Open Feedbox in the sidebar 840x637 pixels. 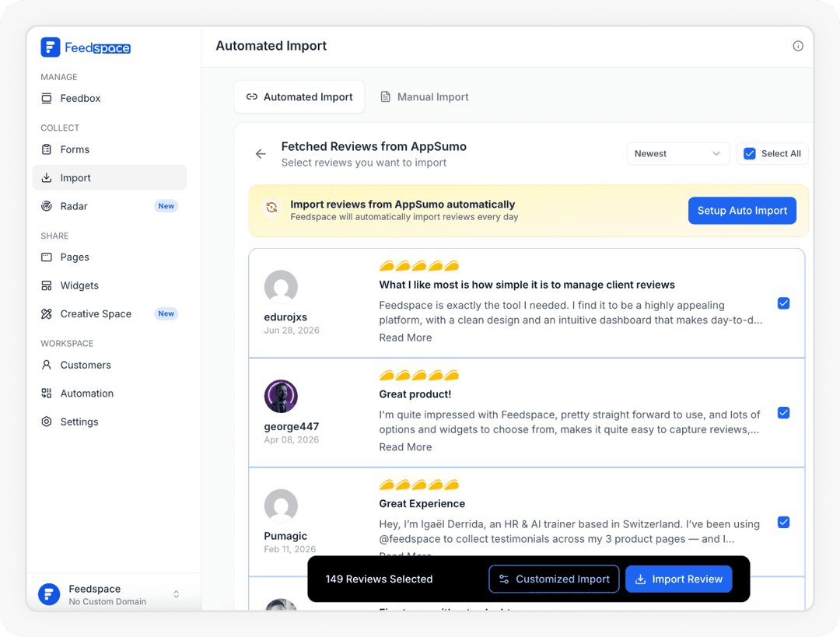[110, 98]
